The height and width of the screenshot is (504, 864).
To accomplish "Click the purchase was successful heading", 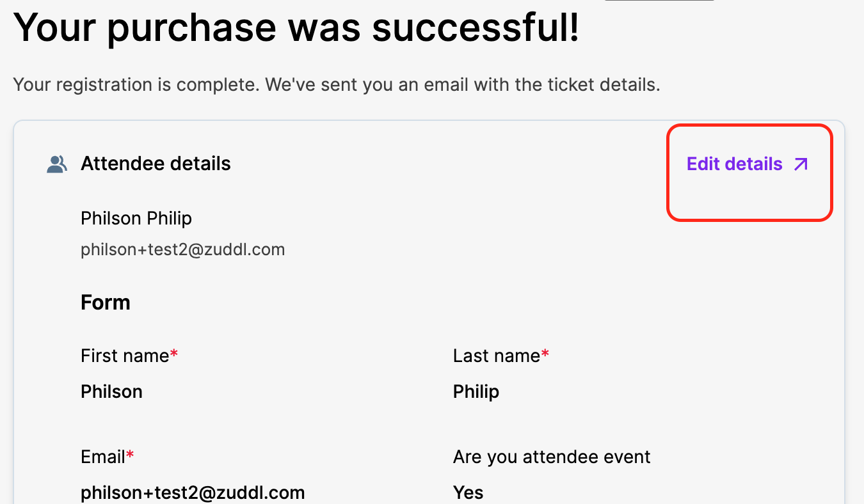I will coord(296,27).
